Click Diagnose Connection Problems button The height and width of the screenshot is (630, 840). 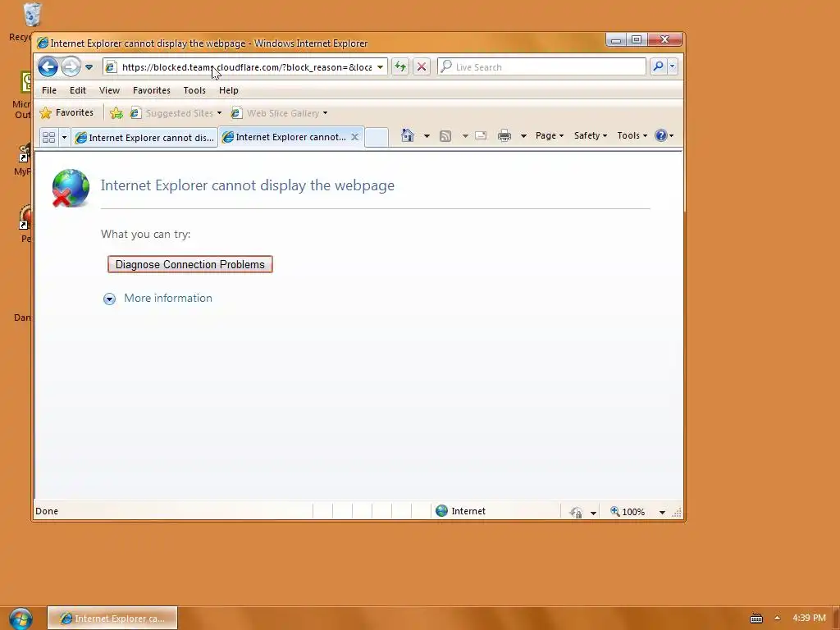(190, 265)
